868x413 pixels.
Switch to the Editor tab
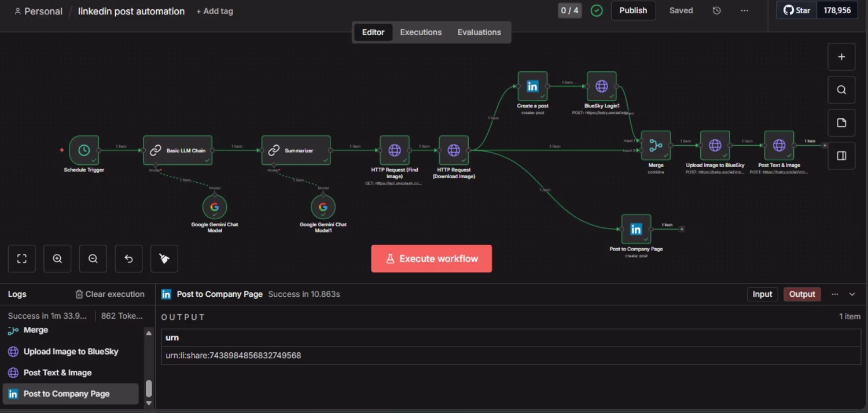coord(373,32)
